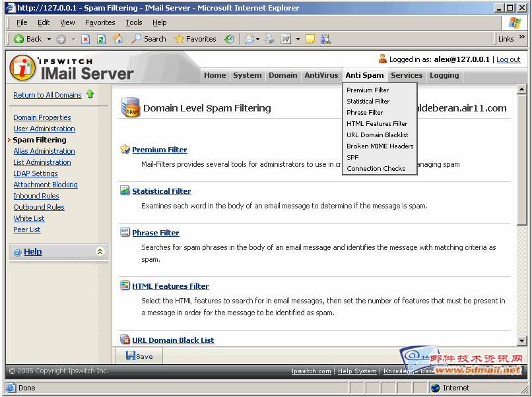Image resolution: width=532 pixels, height=397 pixels.
Task: Expand the Mail button dropdown arrow
Action: coord(258,39)
